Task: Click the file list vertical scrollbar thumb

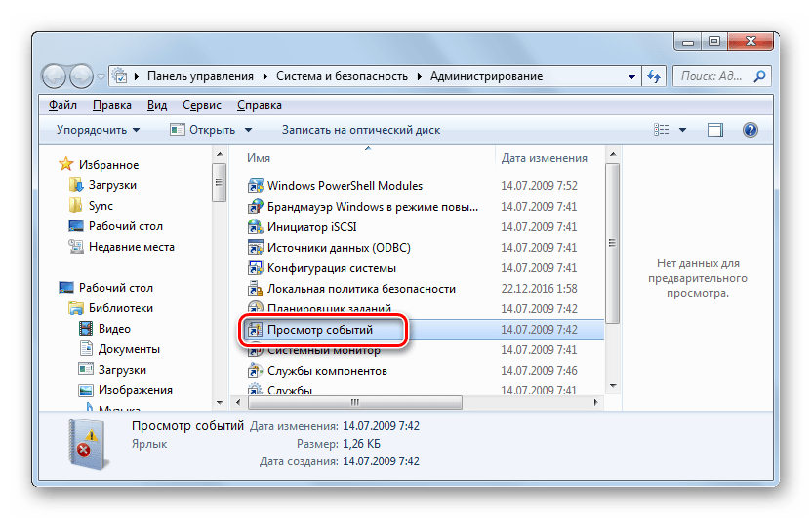Action: [x=613, y=243]
